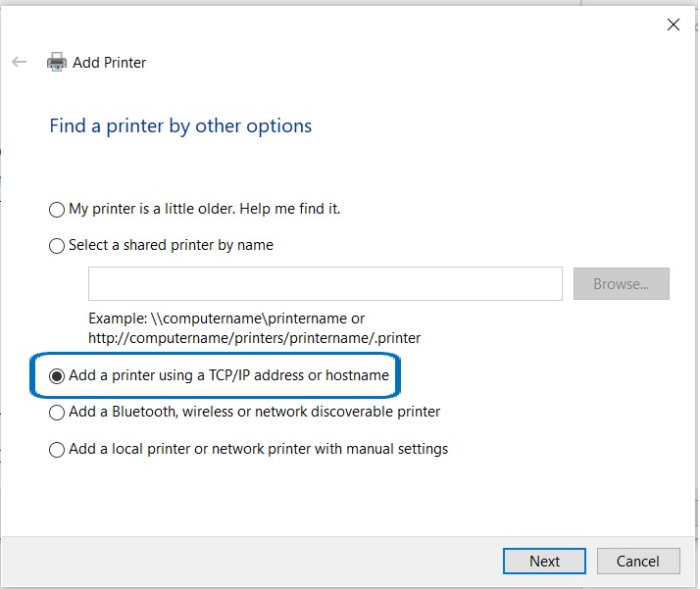Click the 'Find a printer by other options' heading
This screenshot has width=700, height=589.
pos(180,126)
